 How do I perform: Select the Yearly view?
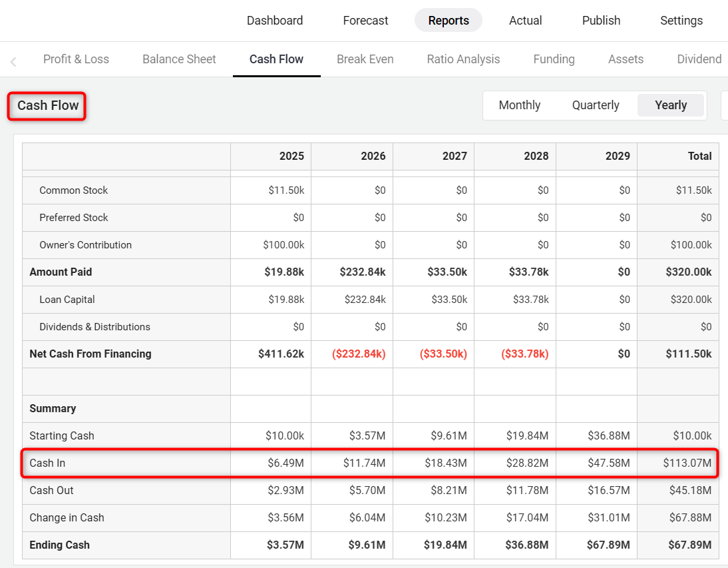pyautogui.click(x=671, y=105)
